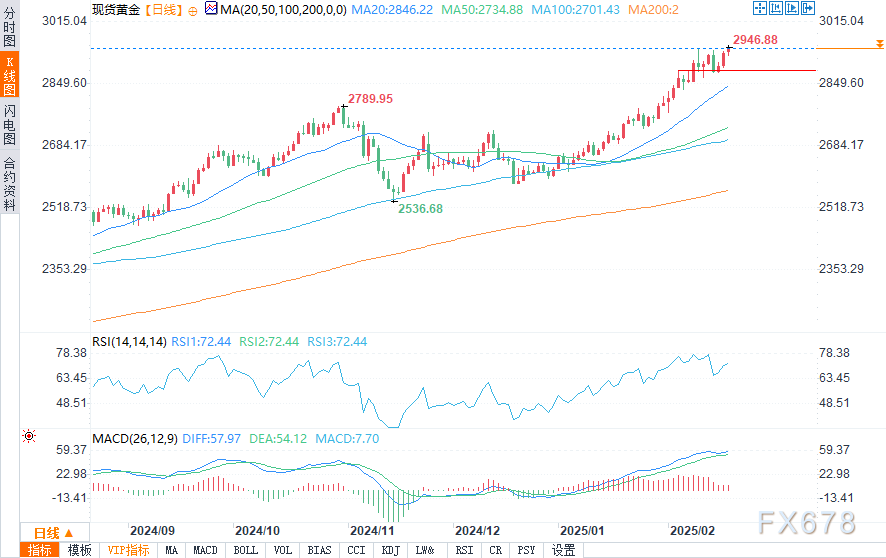Apply the RSI indicator button
Image resolution: width=886 pixels, height=558 pixels.
click(x=464, y=550)
